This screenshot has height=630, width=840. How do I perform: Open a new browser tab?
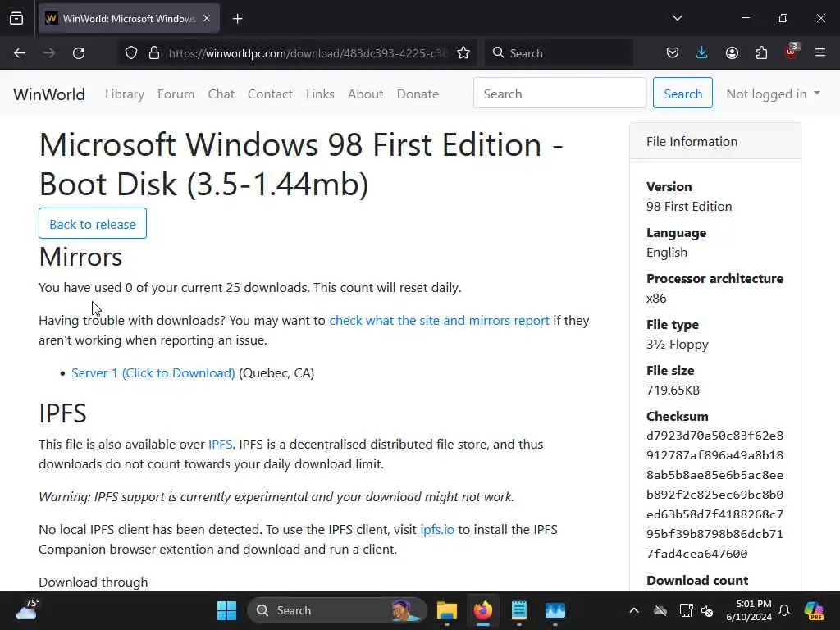pyautogui.click(x=238, y=19)
